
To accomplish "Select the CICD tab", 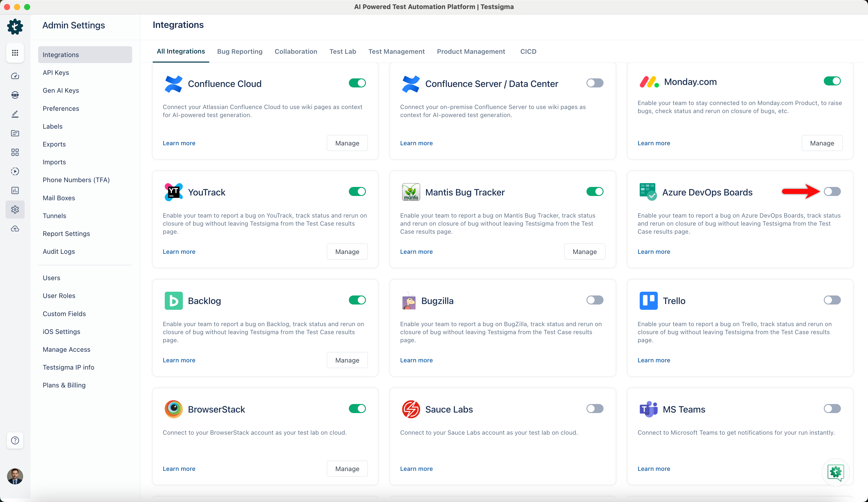I will point(528,51).
